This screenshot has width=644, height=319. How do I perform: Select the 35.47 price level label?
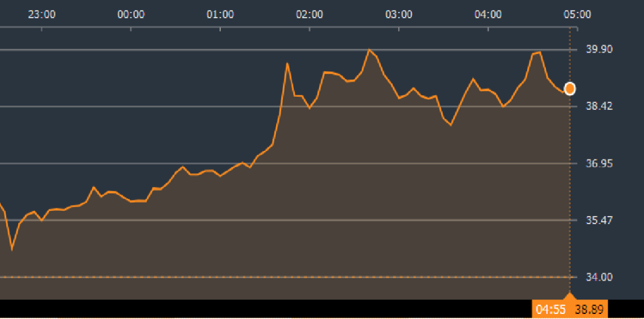(599, 220)
